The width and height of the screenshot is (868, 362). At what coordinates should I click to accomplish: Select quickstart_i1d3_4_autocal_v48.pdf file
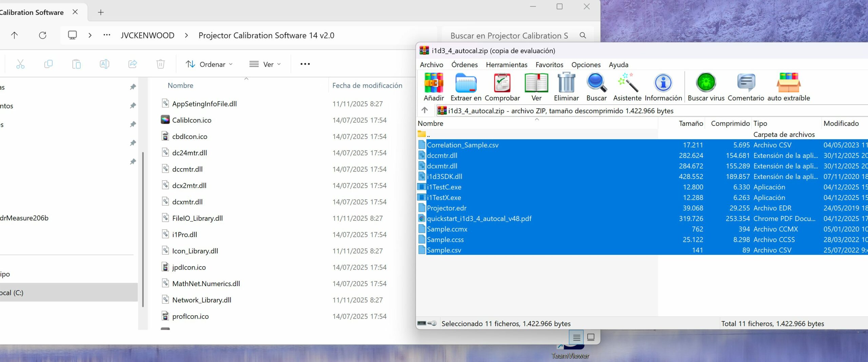click(x=479, y=218)
